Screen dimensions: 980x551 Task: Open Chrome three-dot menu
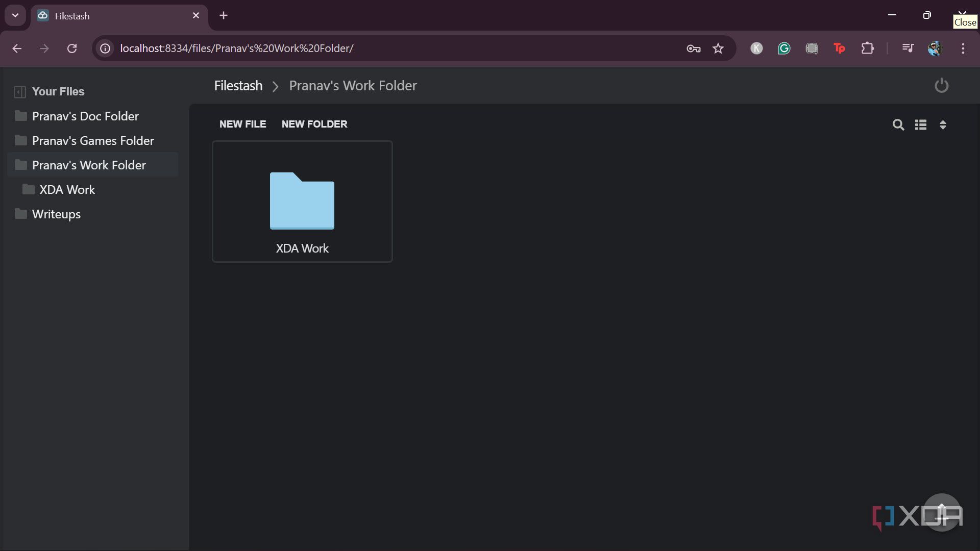tap(963, 48)
